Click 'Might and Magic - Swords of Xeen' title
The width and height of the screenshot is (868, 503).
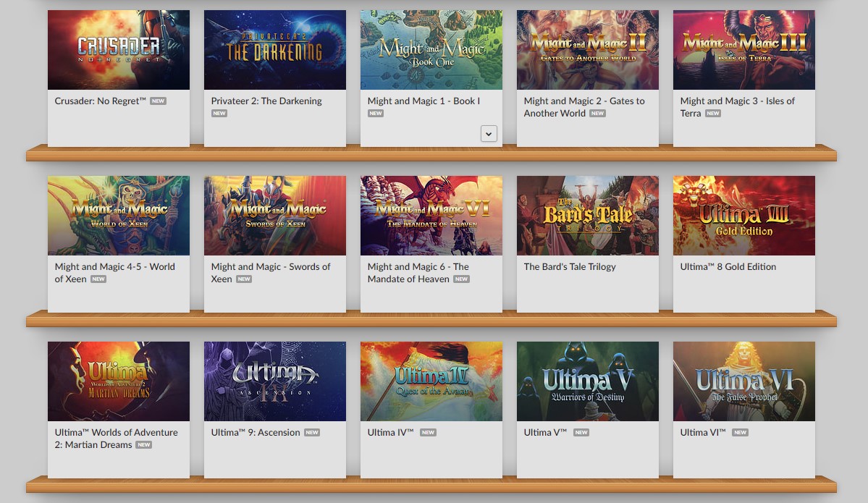271,273
